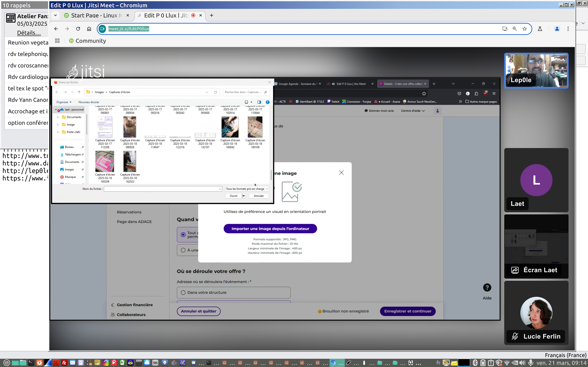This screenshot has width=588, height=367.
Task: Open the Chrome Labs flask icon
Action: coord(540,29)
